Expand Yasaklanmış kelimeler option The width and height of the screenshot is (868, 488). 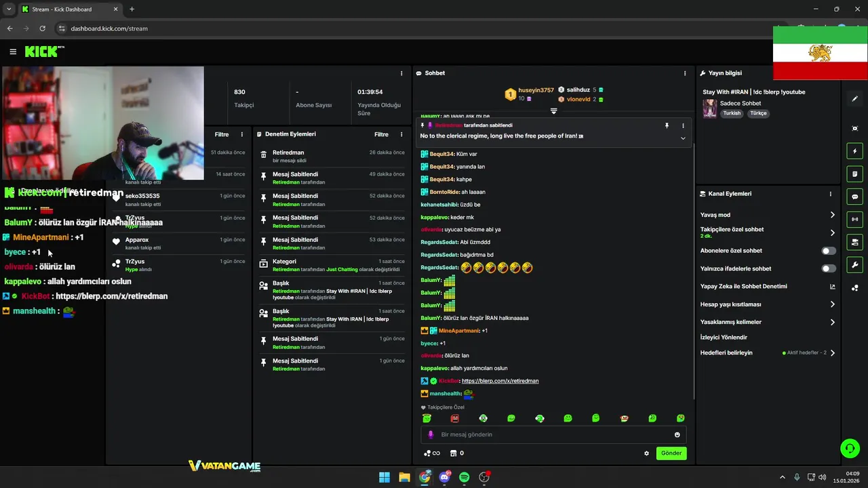pos(768,322)
